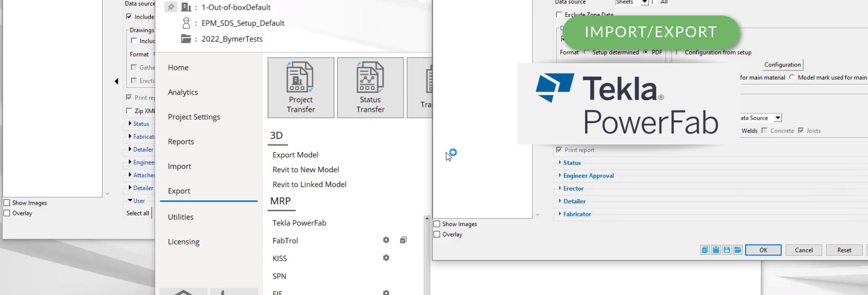868x295 pixels.
Task: Open FabTrol export settings gear
Action: tap(386, 240)
